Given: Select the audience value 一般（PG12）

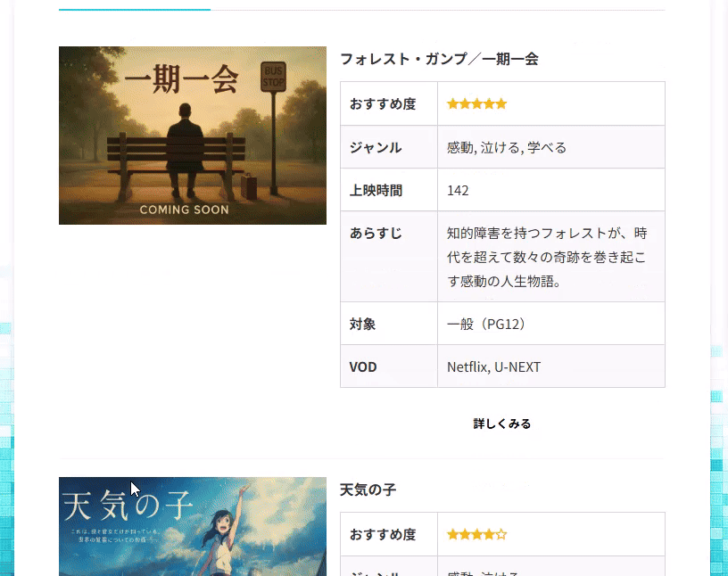Looking at the screenshot, I should tap(486, 324).
